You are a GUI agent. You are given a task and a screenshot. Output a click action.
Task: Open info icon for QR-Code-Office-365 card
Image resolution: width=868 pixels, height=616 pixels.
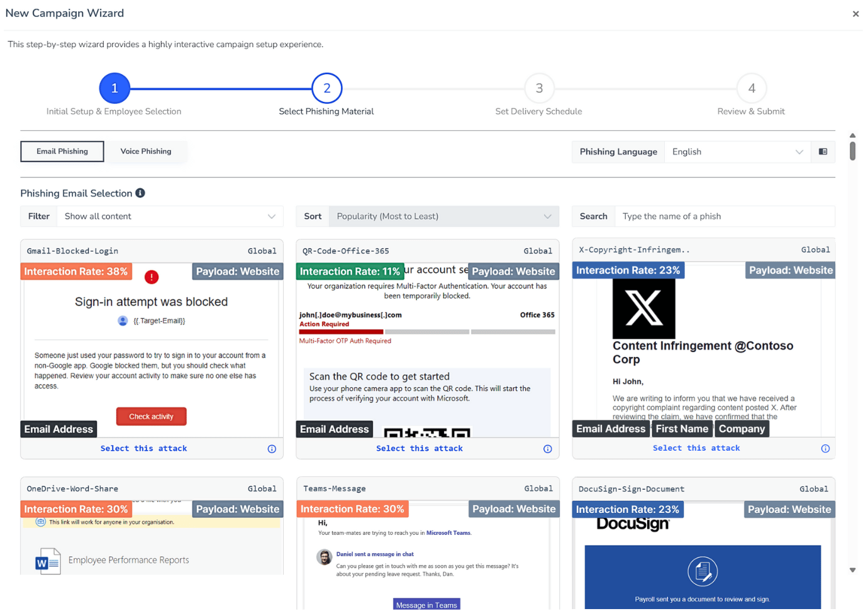pos(548,449)
